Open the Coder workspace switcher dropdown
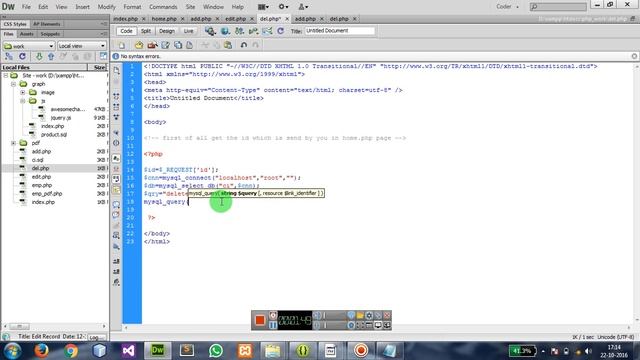Viewport: 640px width, 360px height. click(507, 7)
